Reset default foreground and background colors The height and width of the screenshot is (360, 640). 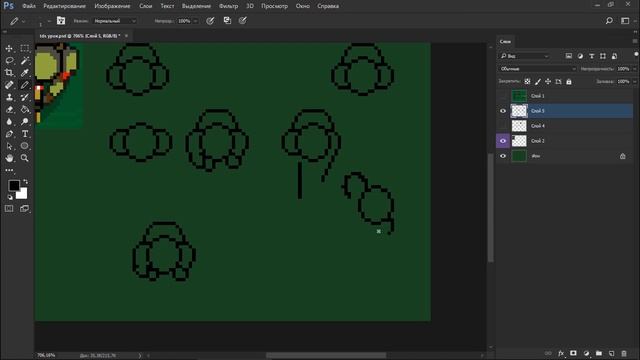pos(10,198)
